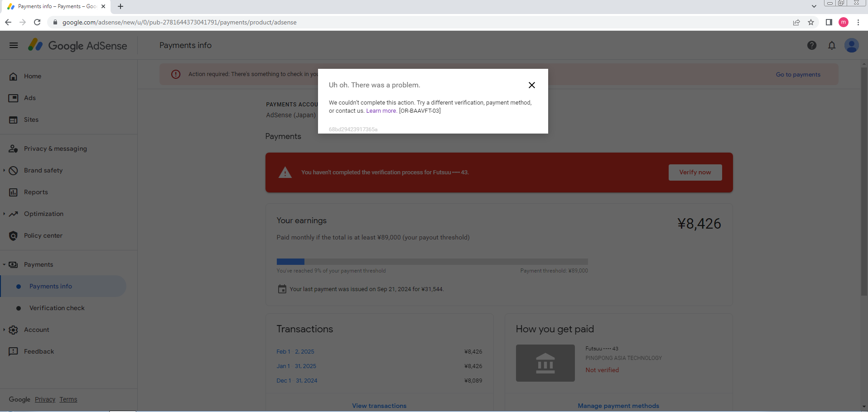This screenshot has height=412, width=868.
Task: Click the Not verified status text
Action: (x=602, y=370)
